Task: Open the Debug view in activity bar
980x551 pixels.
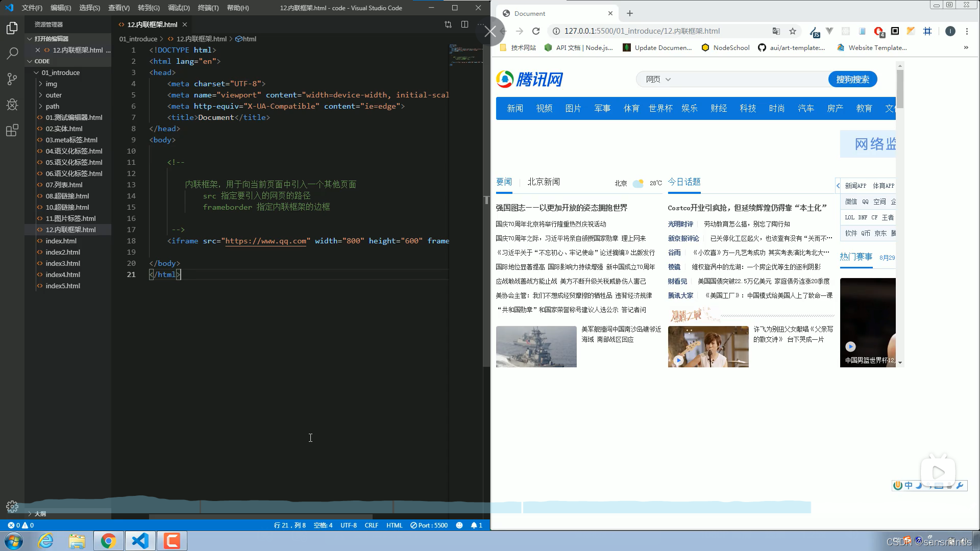Action: click(x=12, y=105)
